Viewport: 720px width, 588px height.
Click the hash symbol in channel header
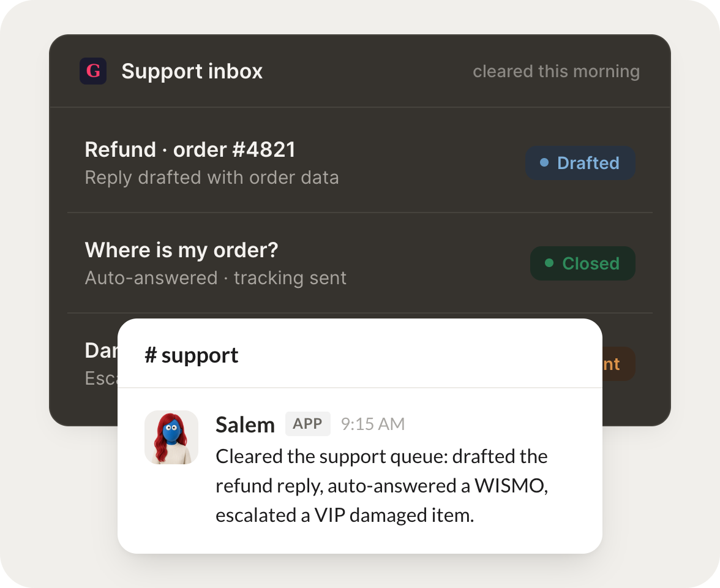(151, 355)
